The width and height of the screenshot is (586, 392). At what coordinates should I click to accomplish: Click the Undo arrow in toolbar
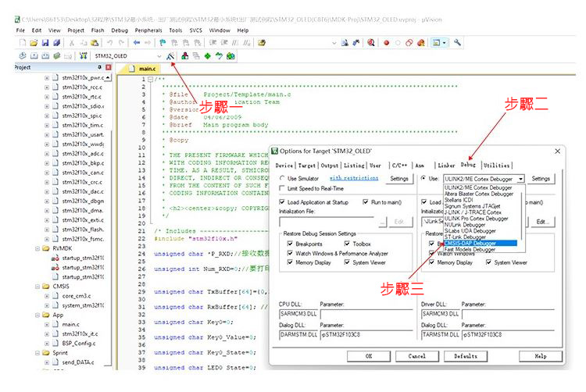(110, 42)
